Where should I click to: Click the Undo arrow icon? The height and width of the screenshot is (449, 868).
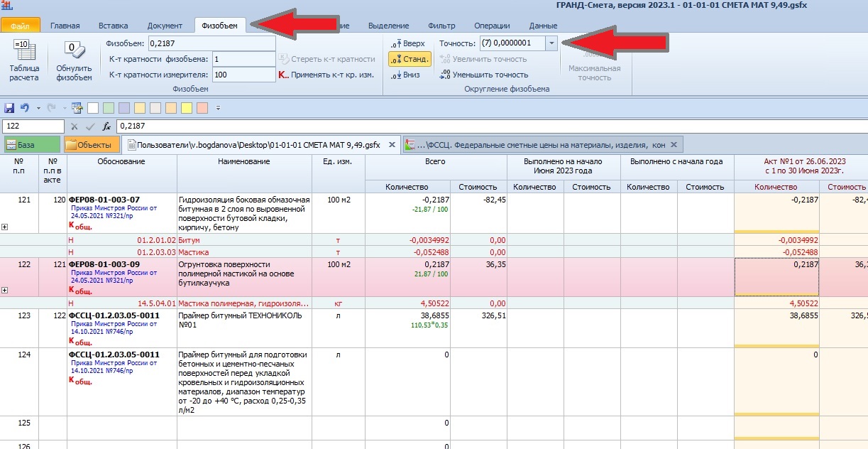tap(25, 108)
